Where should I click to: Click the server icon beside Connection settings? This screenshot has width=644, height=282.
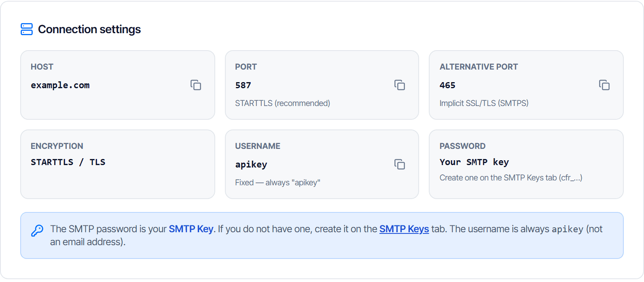tap(27, 29)
